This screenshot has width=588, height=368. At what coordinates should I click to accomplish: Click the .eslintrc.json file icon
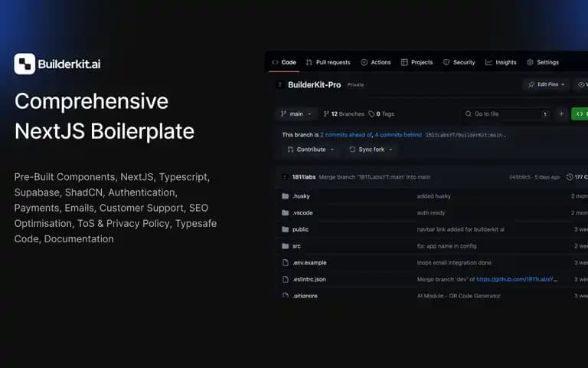point(286,279)
